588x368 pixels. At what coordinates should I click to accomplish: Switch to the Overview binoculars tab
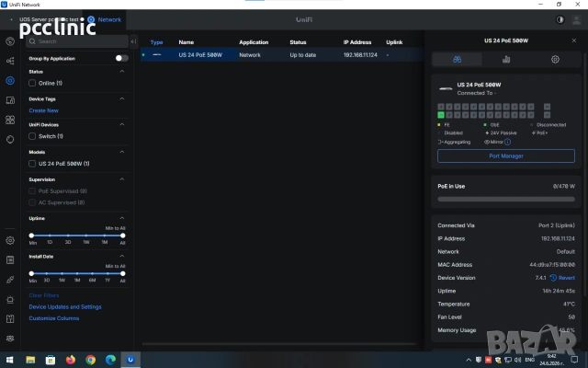click(457, 59)
